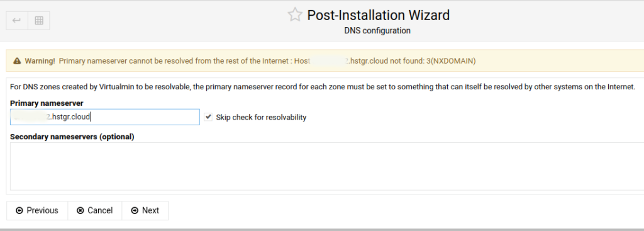Screen dimensions: 644x231
Task: Click the paragraph about DNS zones created by Virtualmin
Action: point(323,87)
